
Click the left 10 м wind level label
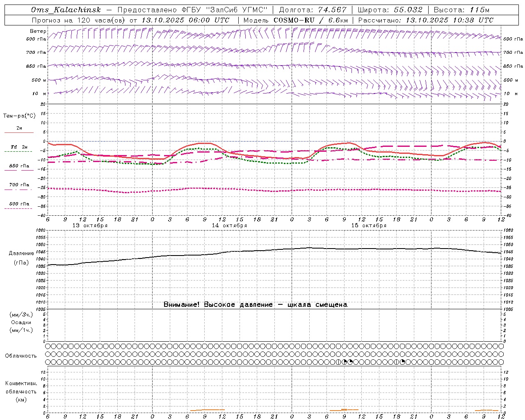click(x=39, y=94)
